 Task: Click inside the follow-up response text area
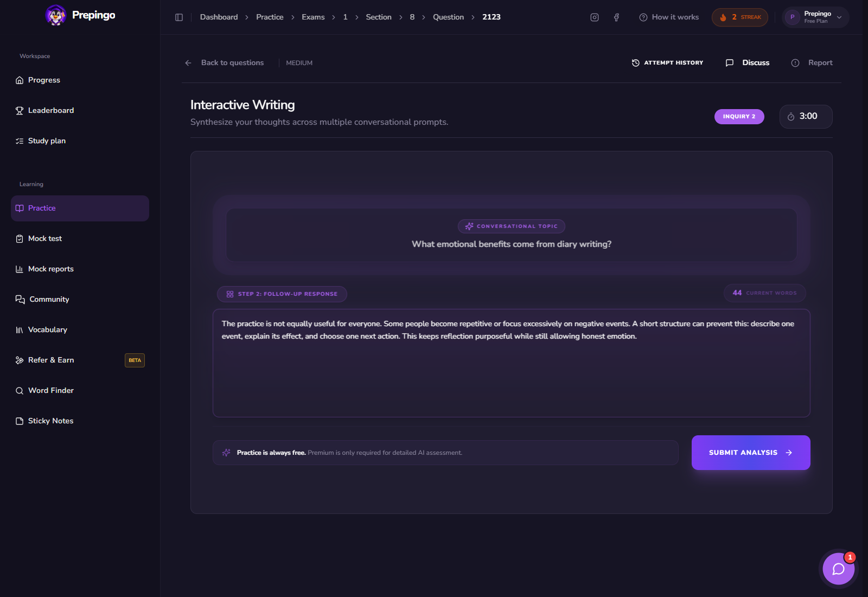point(512,363)
